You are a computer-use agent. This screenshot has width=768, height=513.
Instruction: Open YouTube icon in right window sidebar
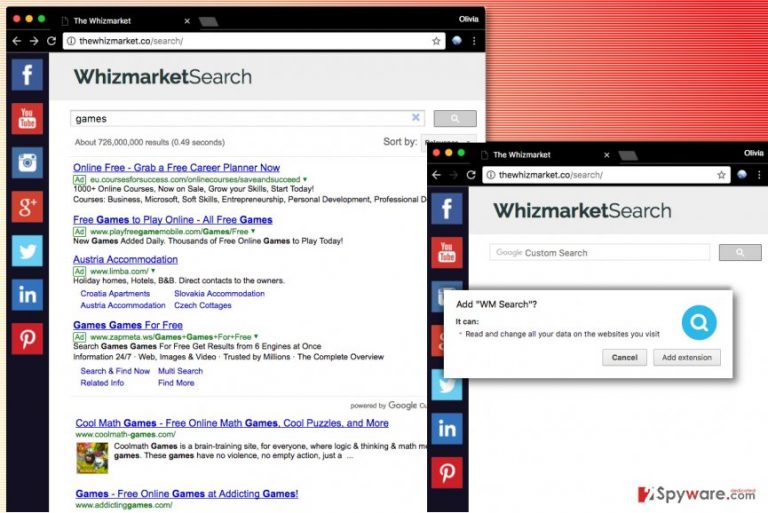pos(447,252)
